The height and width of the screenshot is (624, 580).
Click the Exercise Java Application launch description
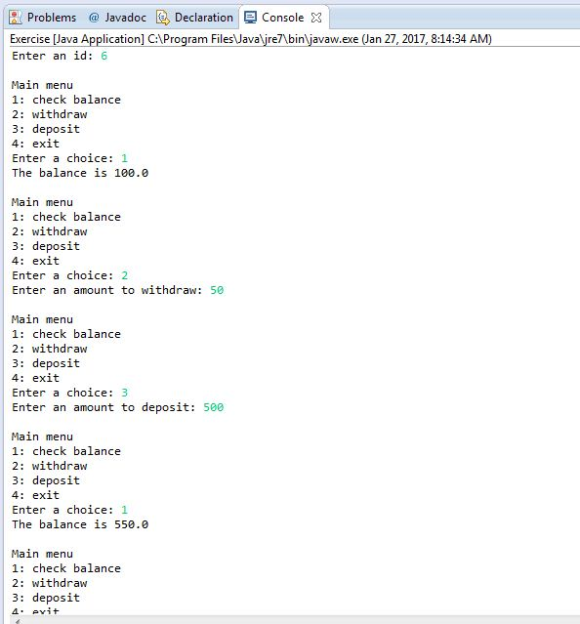click(x=251, y=39)
